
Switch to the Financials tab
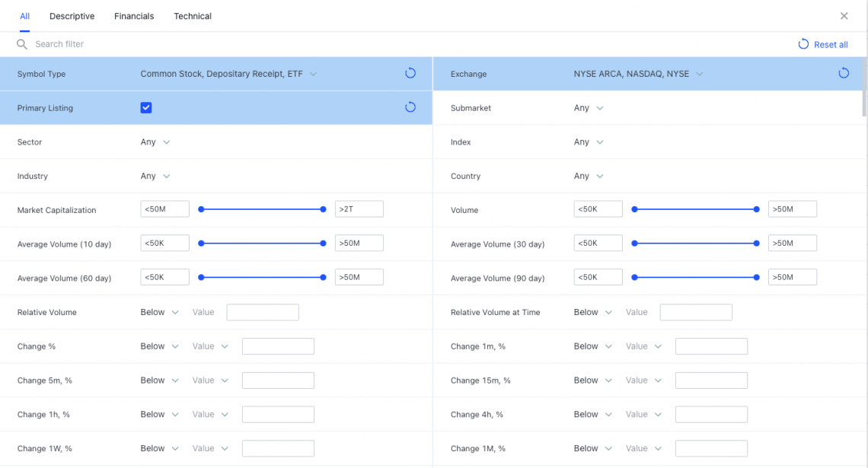coord(134,16)
